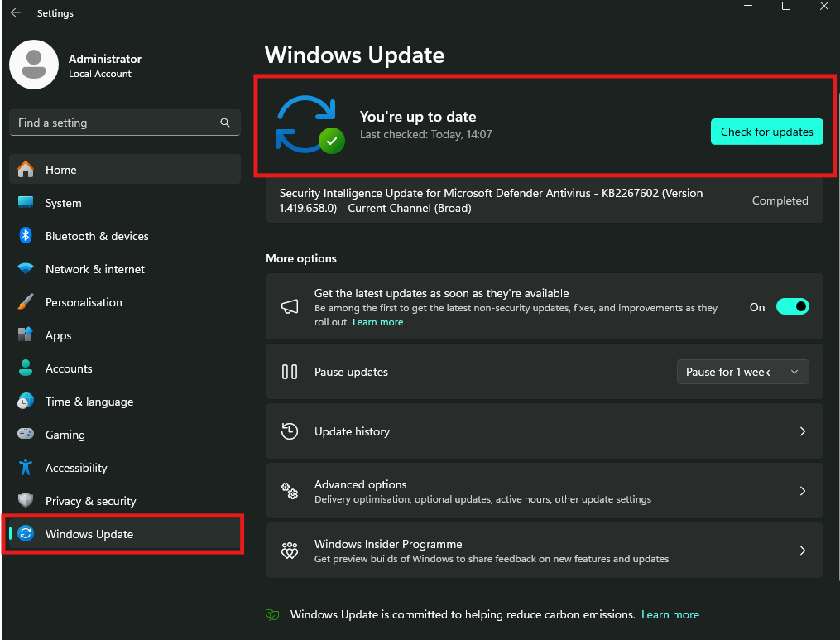Open Advanced options row
Image resolution: width=840 pixels, height=640 pixels.
tap(545, 491)
